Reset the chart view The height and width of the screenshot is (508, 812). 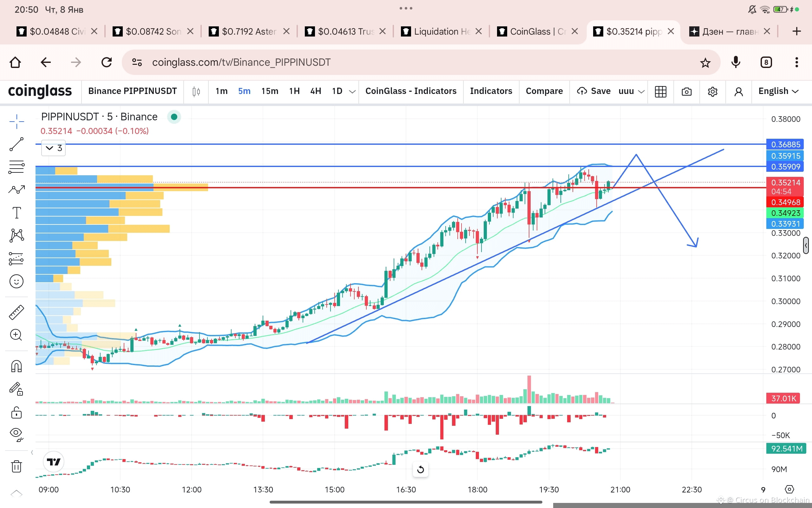pos(420,469)
